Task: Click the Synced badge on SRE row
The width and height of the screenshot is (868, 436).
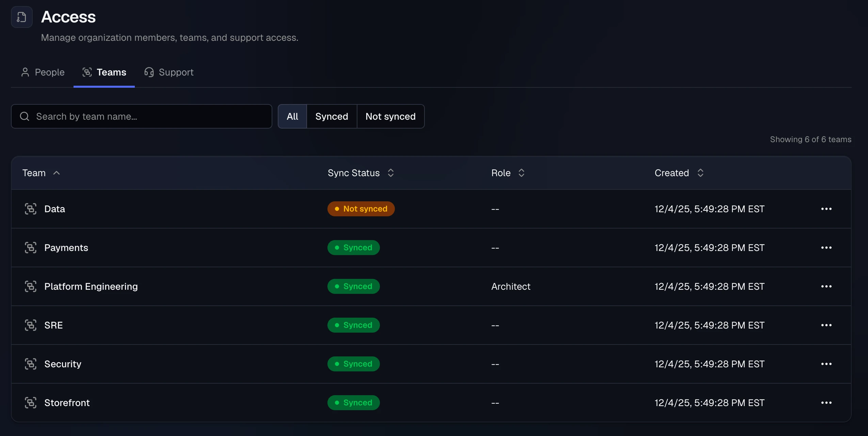Action: [x=353, y=325]
